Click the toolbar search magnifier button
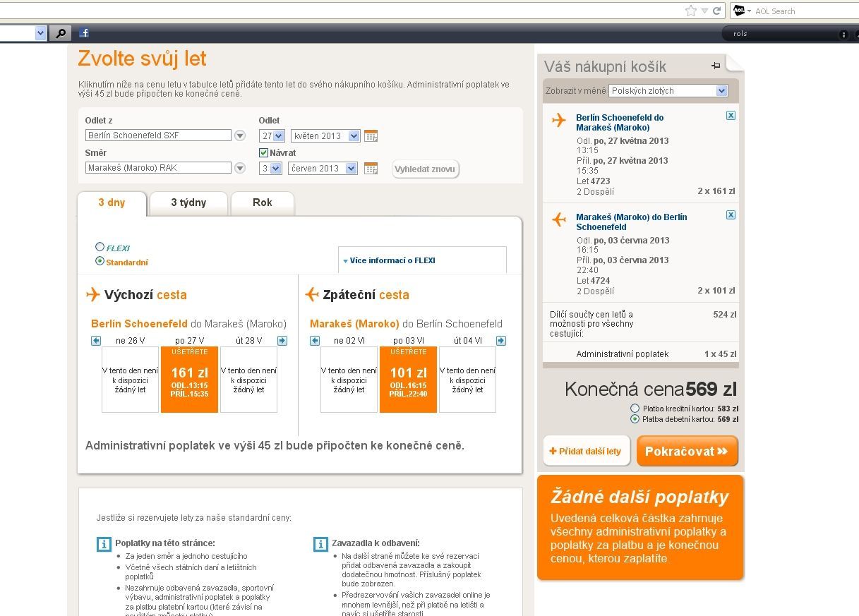Screen dimensions: 859x616 click(60, 32)
